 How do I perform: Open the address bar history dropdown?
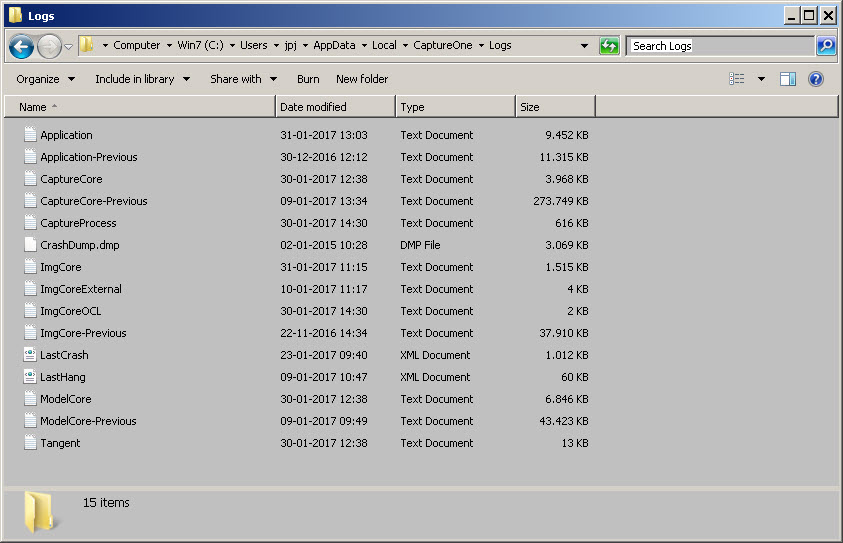pyautogui.click(x=584, y=46)
